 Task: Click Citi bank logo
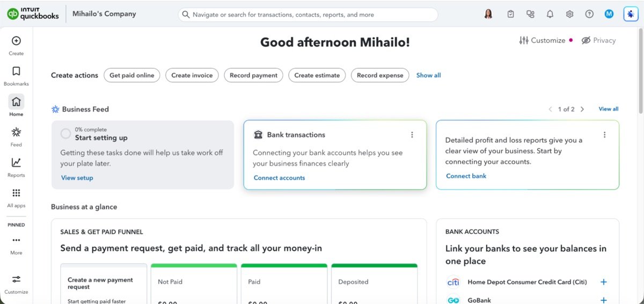click(x=453, y=282)
